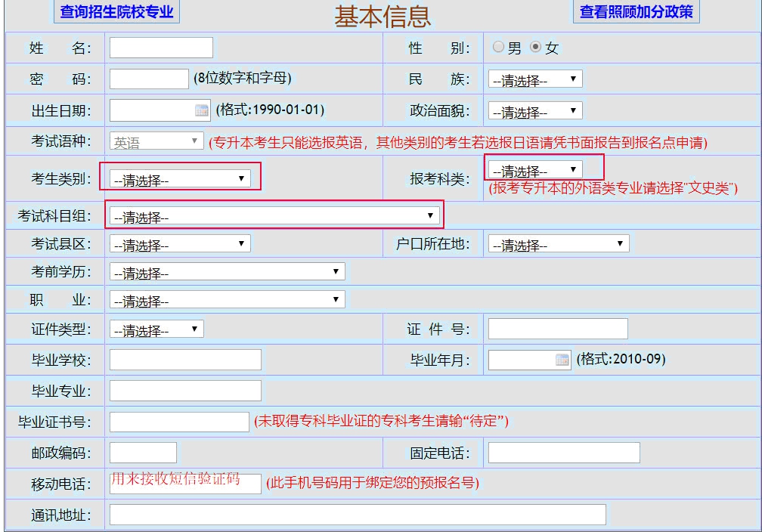Click the red 未取得专科毕业证 note

click(x=381, y=421)
